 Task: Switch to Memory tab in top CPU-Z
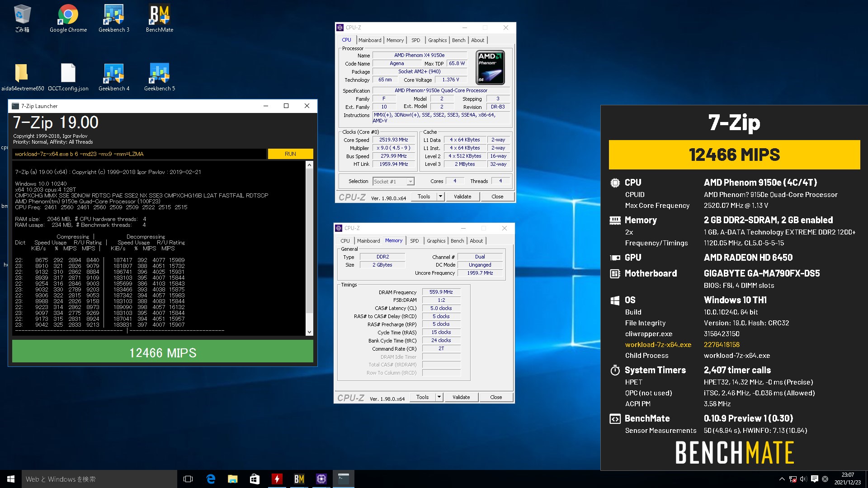pos(395,40)
